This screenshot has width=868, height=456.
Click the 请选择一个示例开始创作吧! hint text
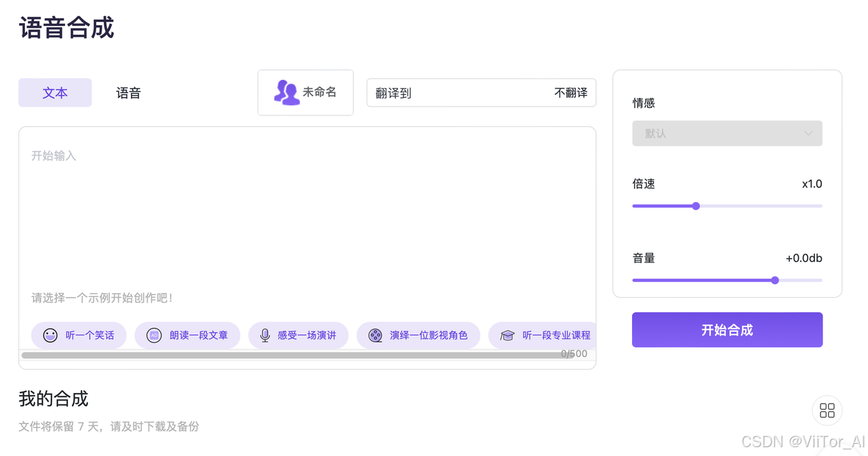(102, 298)
